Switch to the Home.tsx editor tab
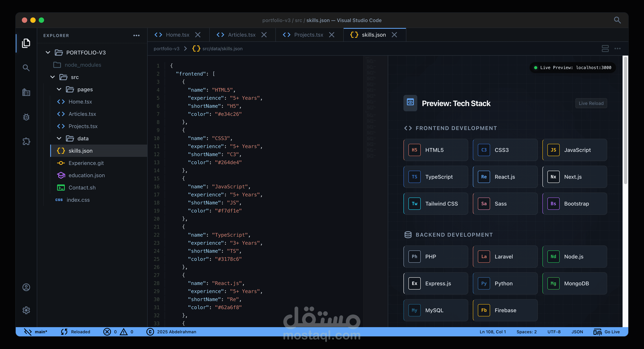 (177, 35)
